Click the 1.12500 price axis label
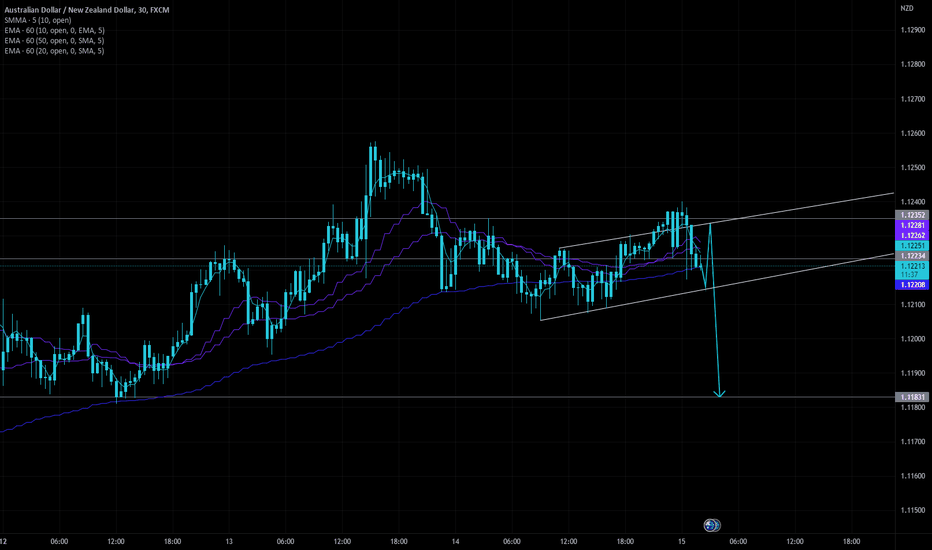 tap(913, 168)
